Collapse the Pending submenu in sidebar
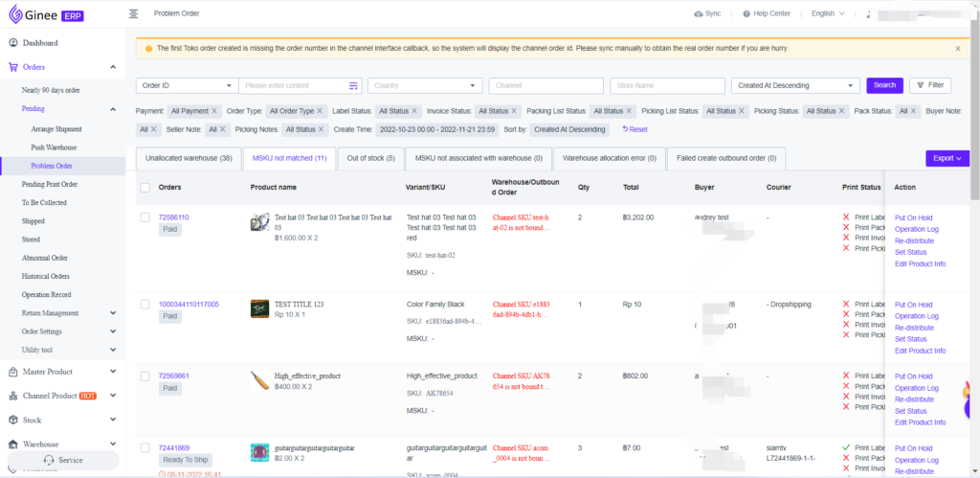The width and height of the screenshot is (980, 478). click(113, 109)
